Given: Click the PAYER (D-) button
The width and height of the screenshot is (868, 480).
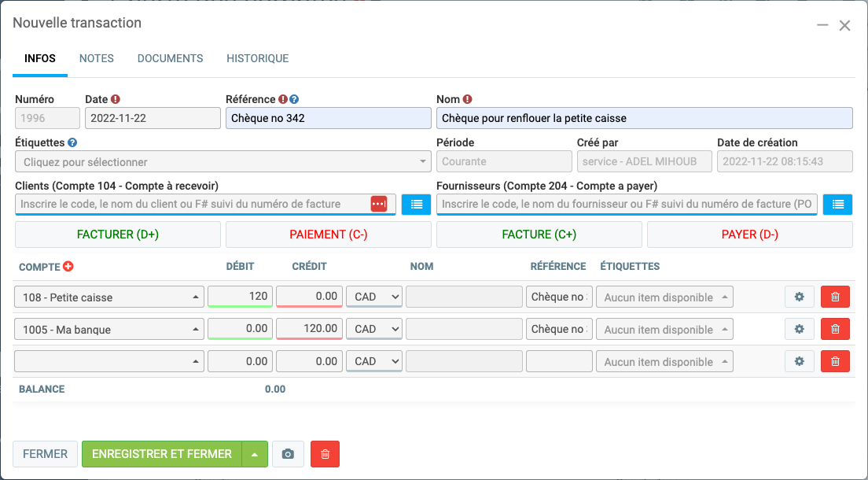Looking at the screenshot, I should pos(749,234).
